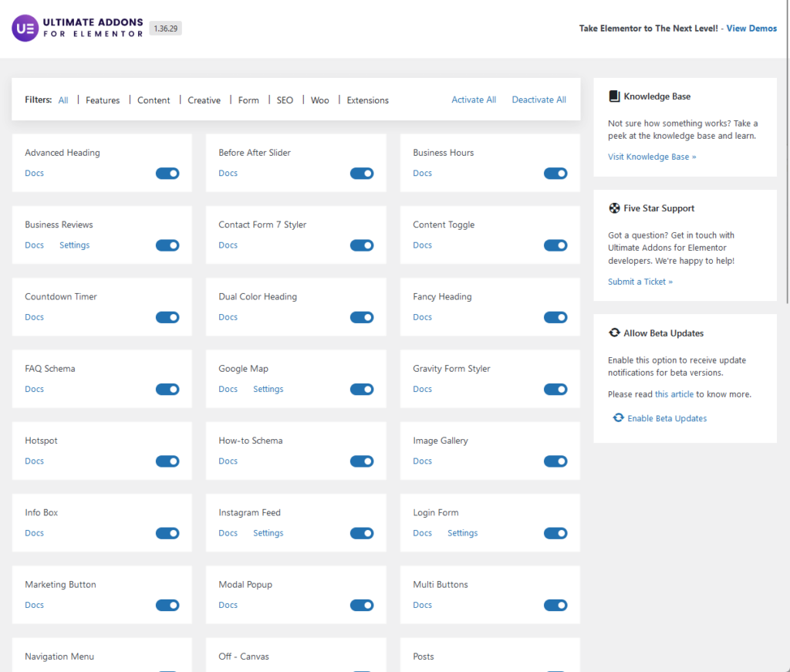790x672 pixels.
Task: Click the page vertical scrollbar
Action: 788,151
